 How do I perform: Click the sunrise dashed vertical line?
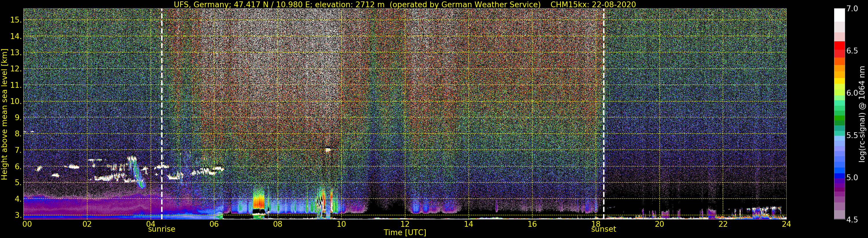[x=162, y=114]
